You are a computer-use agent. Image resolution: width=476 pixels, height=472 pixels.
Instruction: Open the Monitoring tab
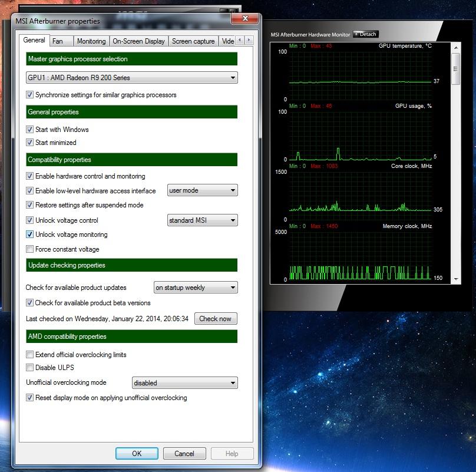point(91,41)
